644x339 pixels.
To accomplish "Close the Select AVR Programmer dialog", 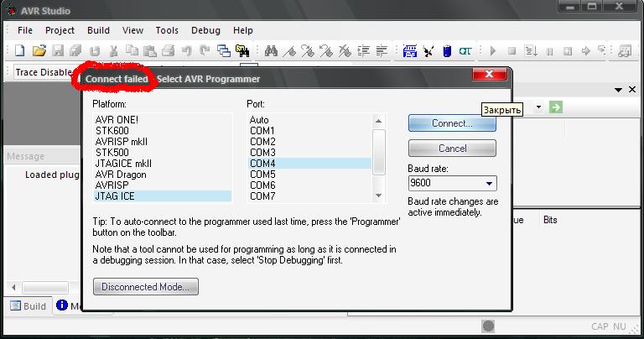I will tap(489, 74).
